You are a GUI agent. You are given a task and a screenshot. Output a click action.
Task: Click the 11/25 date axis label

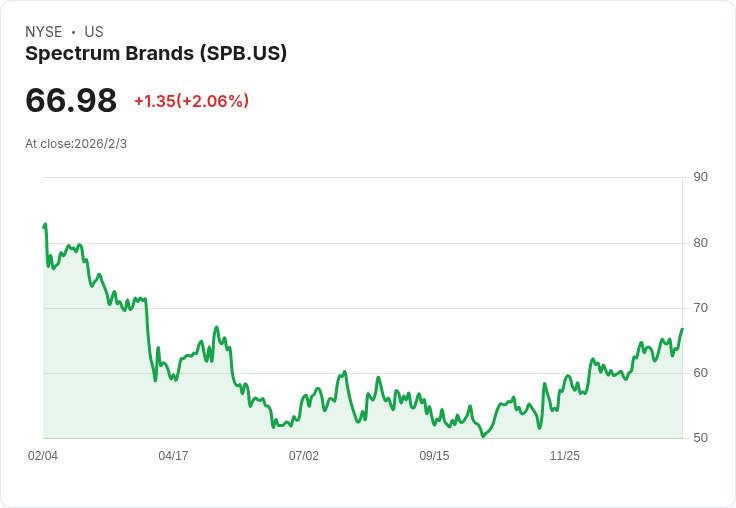coord(565,455)
